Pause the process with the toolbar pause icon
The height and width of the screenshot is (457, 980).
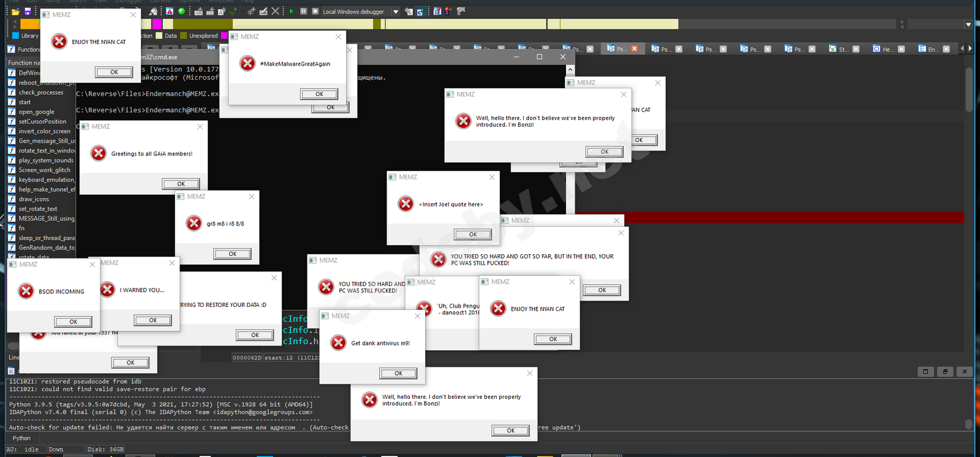click(x=303, y=11)
